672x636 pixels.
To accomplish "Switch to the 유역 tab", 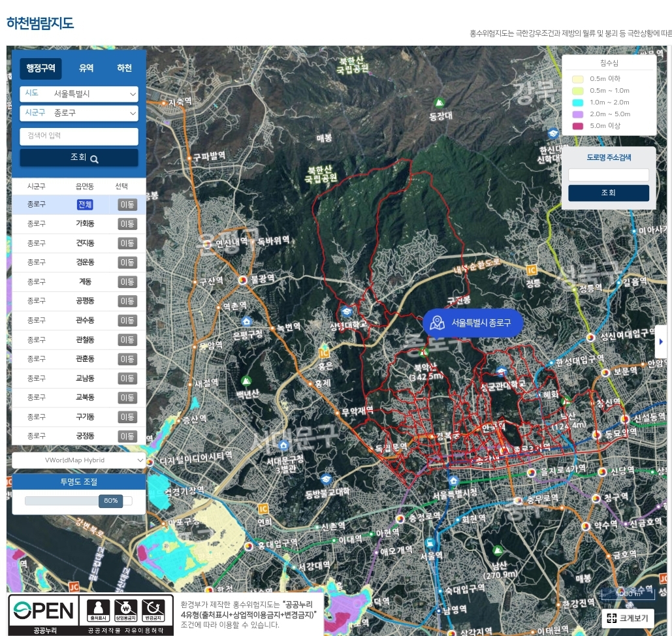I will click(x=86, y=68).
